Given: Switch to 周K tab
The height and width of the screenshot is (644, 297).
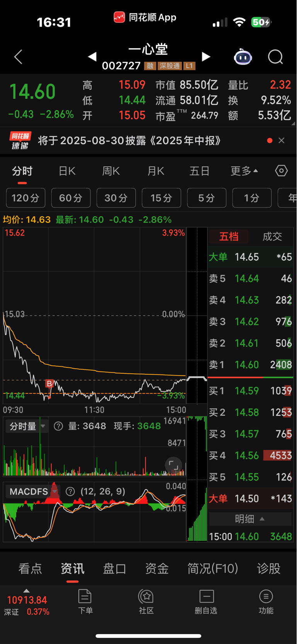Looking at the screenshot, I should point(111,171).
